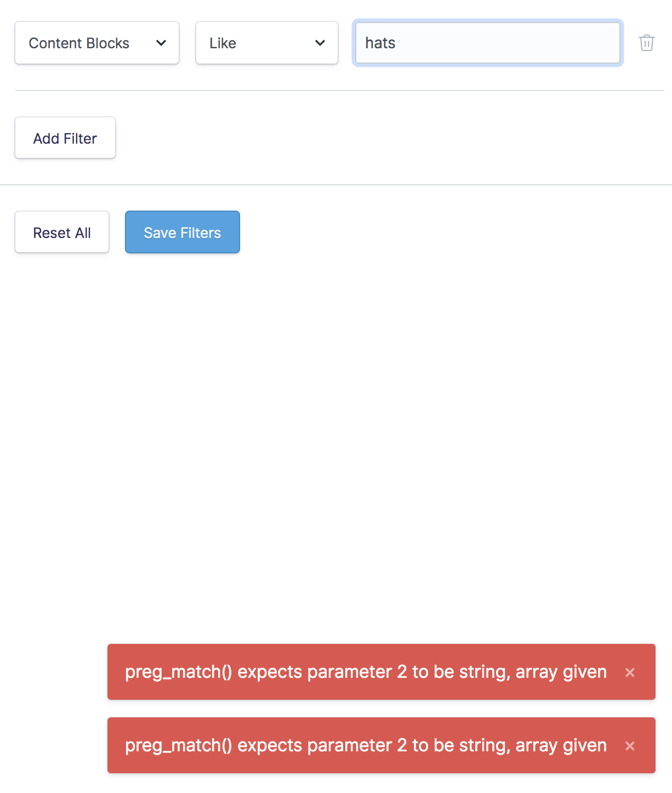Close the first preg_match alert toast
672x793 pixels.
click(x=630, y=672)
